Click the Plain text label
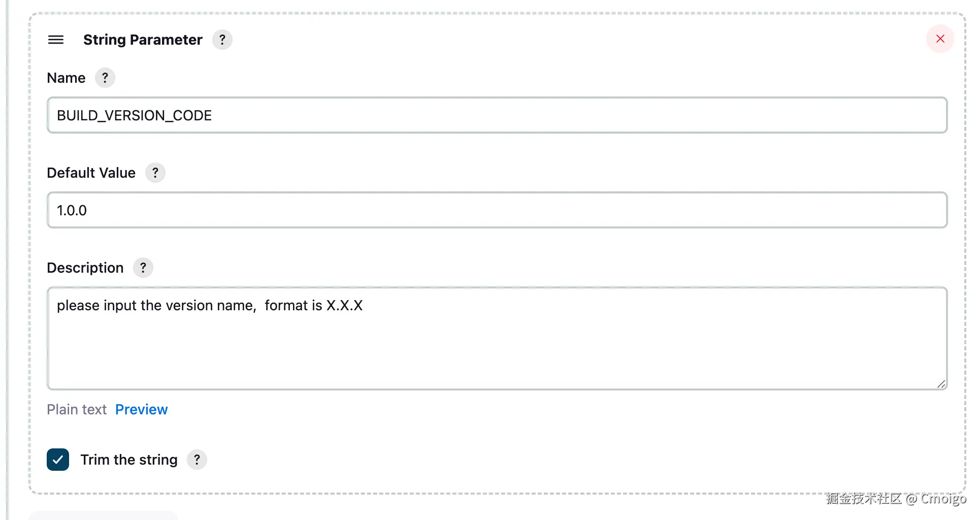980x520 pixels. click(x=77, y=409)
